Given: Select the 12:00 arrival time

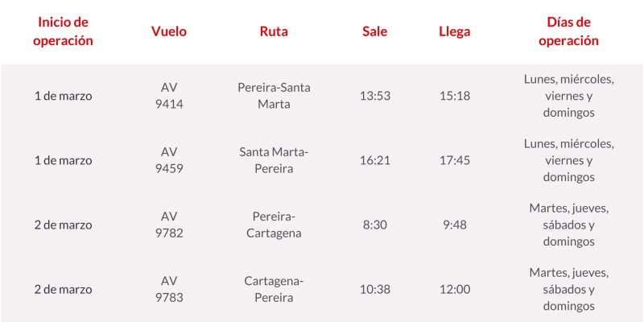Looking at the screenshot, I should [x=455, y=289].
